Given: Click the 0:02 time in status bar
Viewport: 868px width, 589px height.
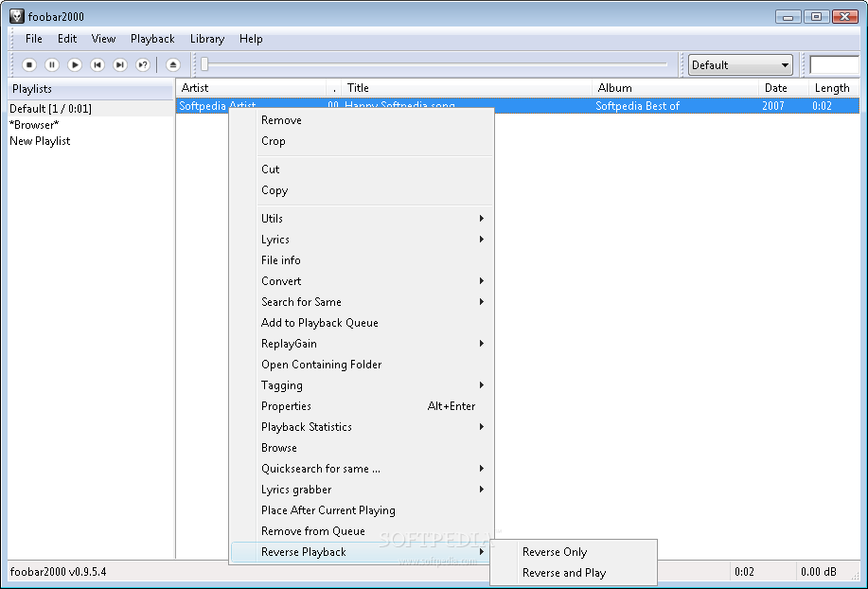Looking at the screenshot, I should tap(744, 572).
